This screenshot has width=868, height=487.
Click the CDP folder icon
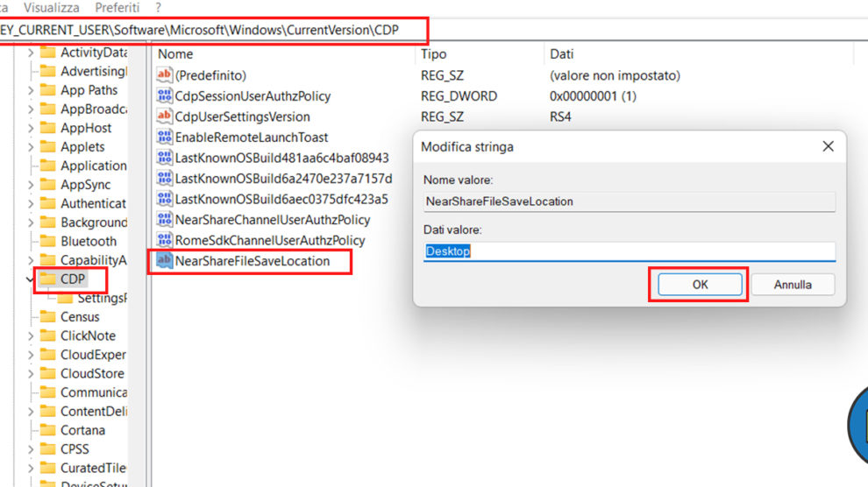tap(48, 279)
